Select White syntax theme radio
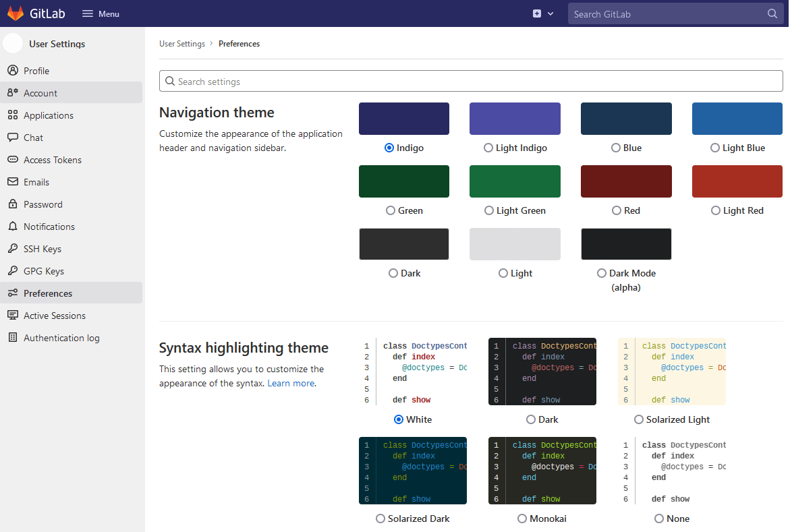 399,419
